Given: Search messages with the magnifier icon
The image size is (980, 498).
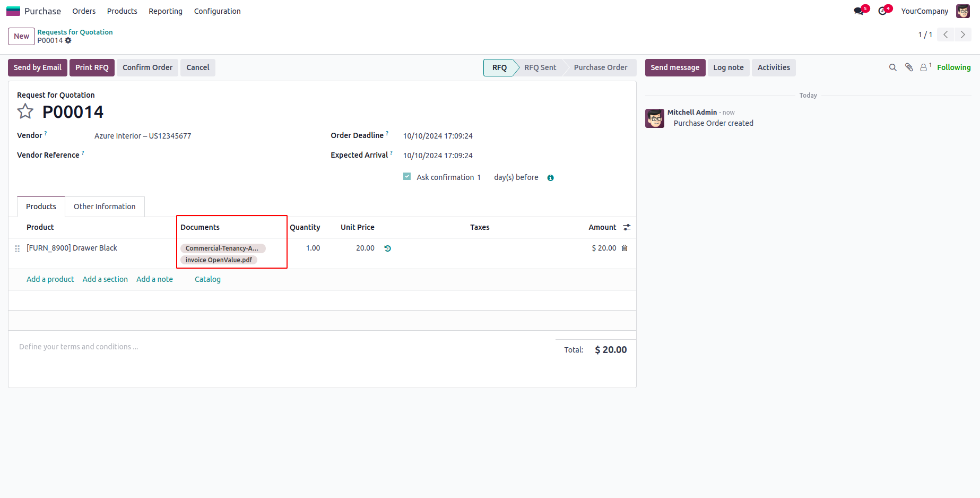Looking at the screenshot, I should 893,67.
